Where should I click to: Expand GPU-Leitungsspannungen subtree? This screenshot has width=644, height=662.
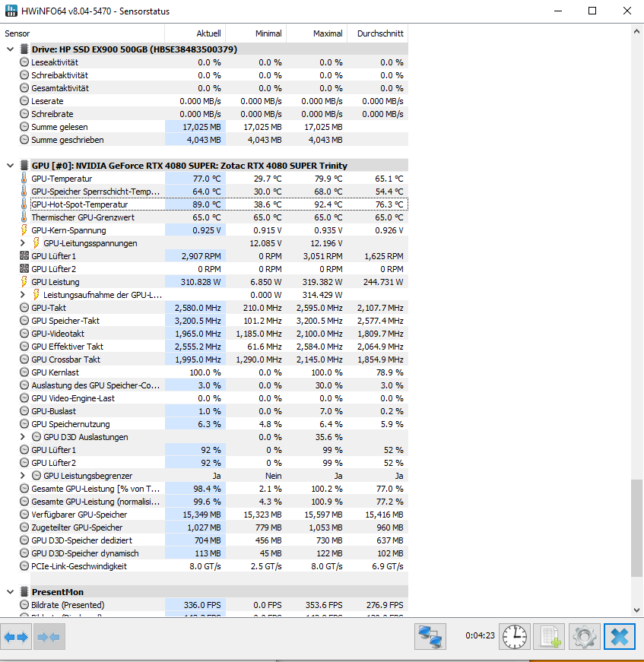(x=23, y=243)
